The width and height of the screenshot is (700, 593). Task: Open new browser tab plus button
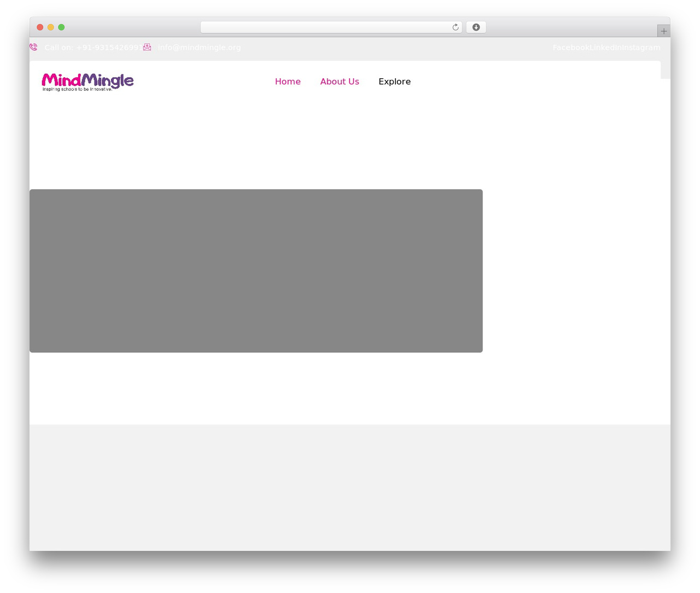[x=663, y=31]
